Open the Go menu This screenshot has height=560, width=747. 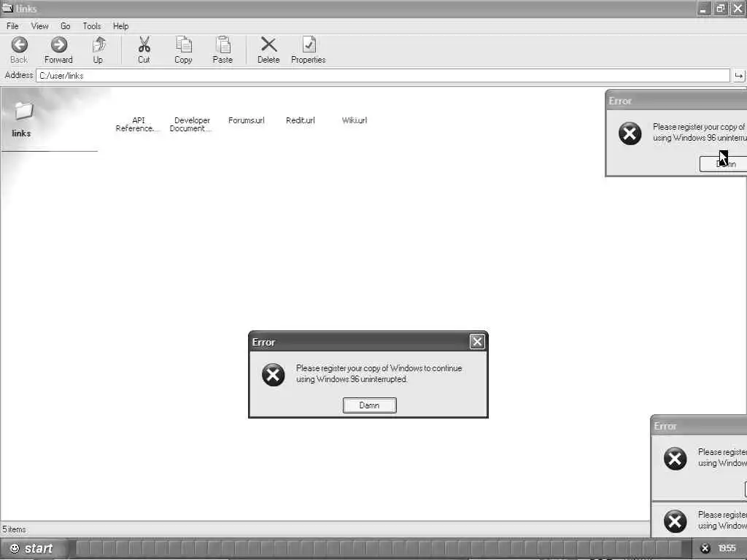coord(65,26)
